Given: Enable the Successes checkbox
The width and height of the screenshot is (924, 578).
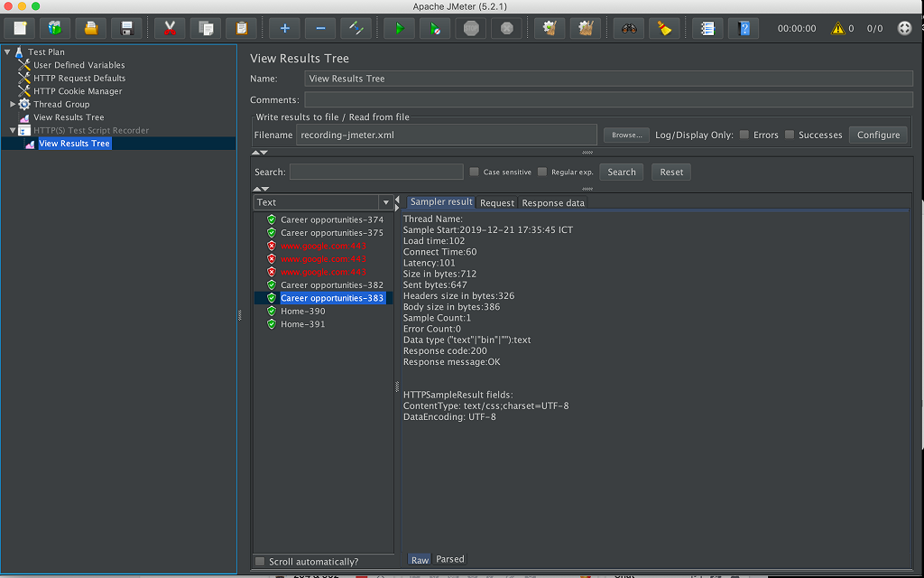Looking at the screenshot, I should (790, 135).
